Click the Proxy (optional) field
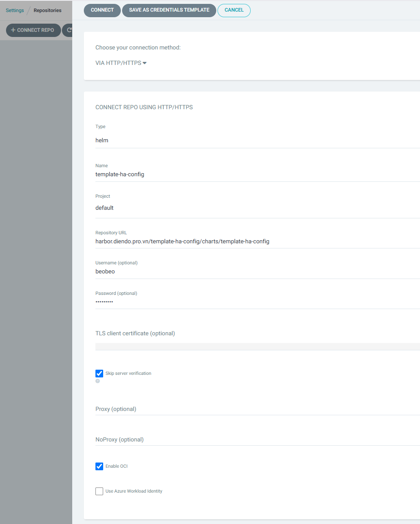420x524 pixels. [x=257, y=409]
